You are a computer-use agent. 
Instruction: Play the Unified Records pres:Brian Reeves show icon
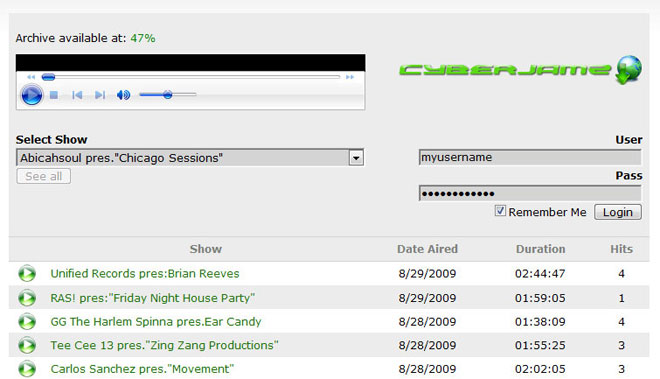click(27, 274)
